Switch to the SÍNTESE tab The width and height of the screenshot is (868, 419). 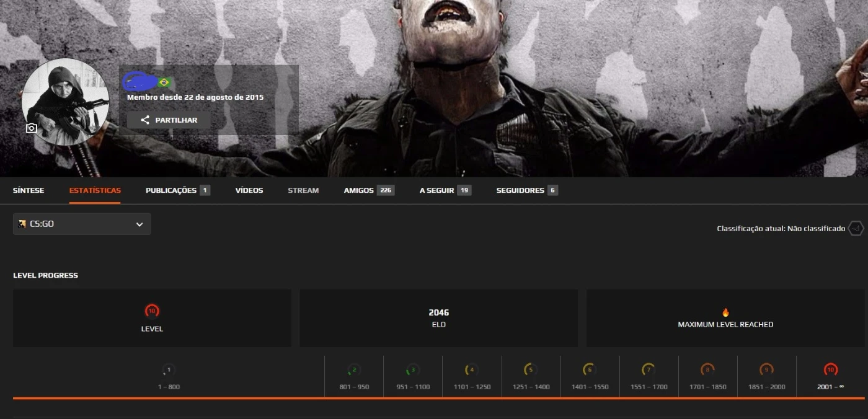pyautogui.click(x=29, y=190)
